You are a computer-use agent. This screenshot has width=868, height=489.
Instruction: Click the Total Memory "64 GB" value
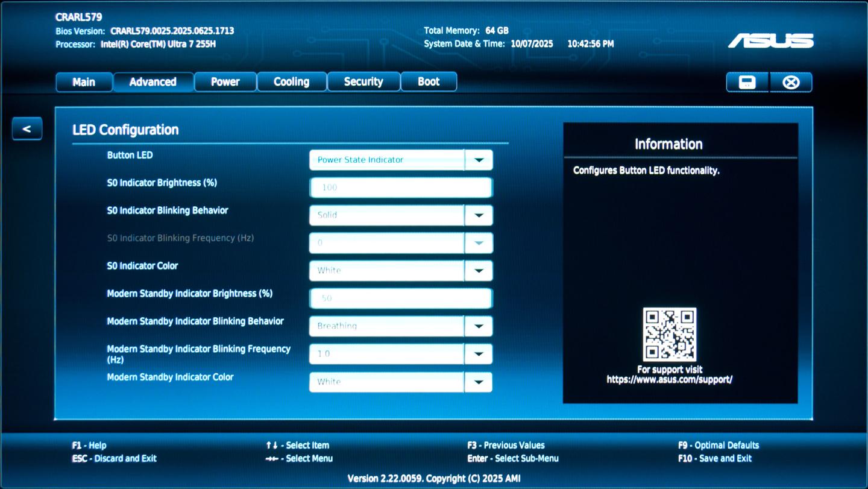pyautogui.click(x=497, y=31)
